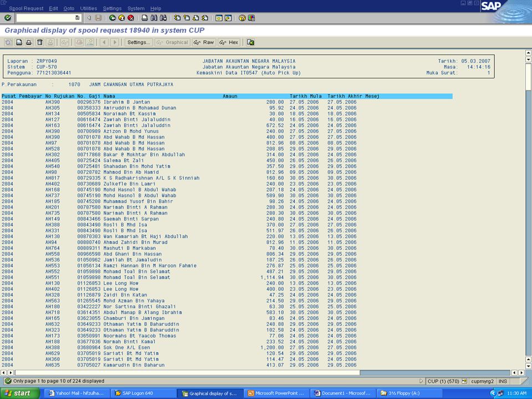532x399 pixels.
Task: Open the Help menu
Action: (x=156, y=8)
